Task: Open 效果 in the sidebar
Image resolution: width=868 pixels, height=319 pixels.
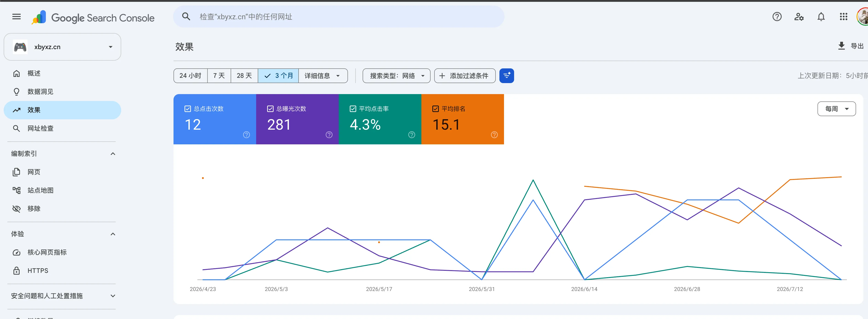Action: point(62,110)
